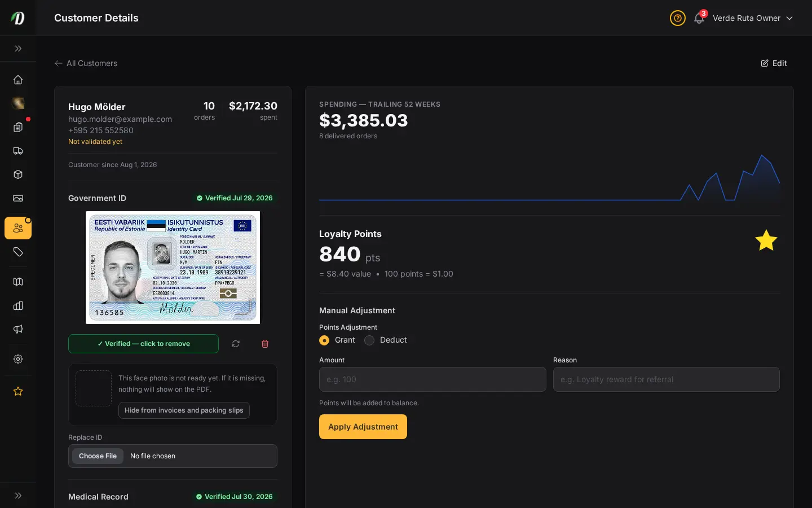Viewport: 812px width, 508px height.
Task: Delete Government ID with red trash icon
Action: click(265, 344)
